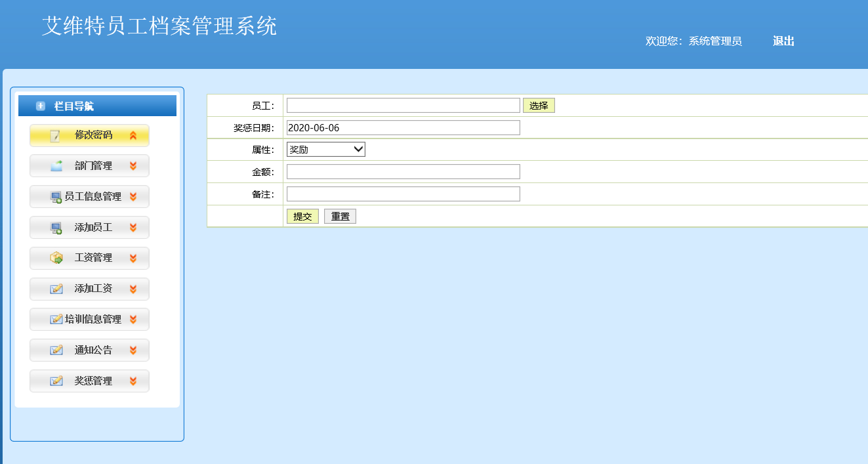Click the edit icon beside 添加工资
The height and width of the screenshot is (464, 868).
56,289
